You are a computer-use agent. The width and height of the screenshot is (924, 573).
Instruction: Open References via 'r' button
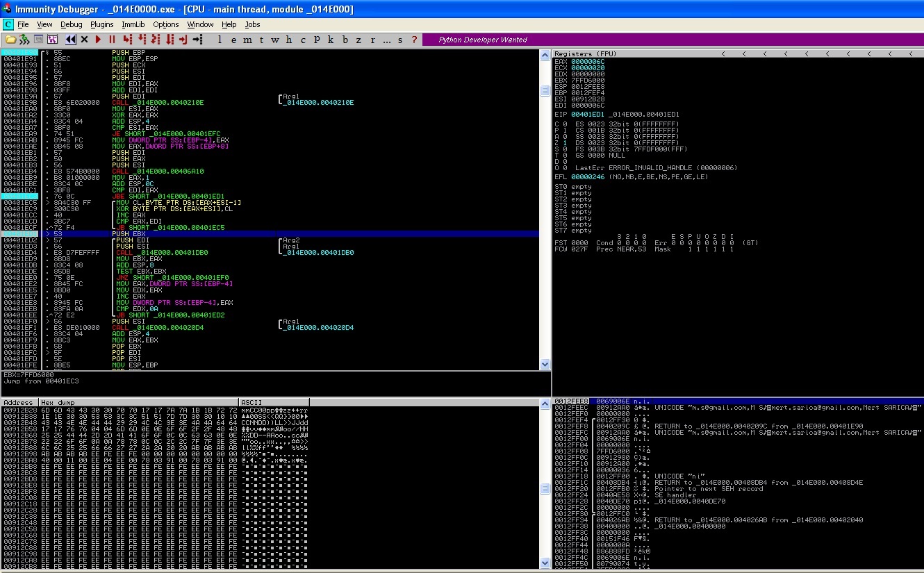click(x=372, y=40)
